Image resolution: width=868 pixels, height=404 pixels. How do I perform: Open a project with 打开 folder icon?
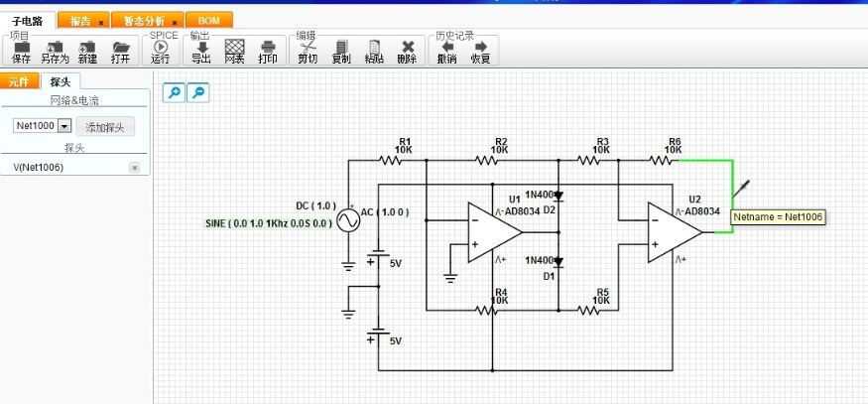(x=121, y=48)
